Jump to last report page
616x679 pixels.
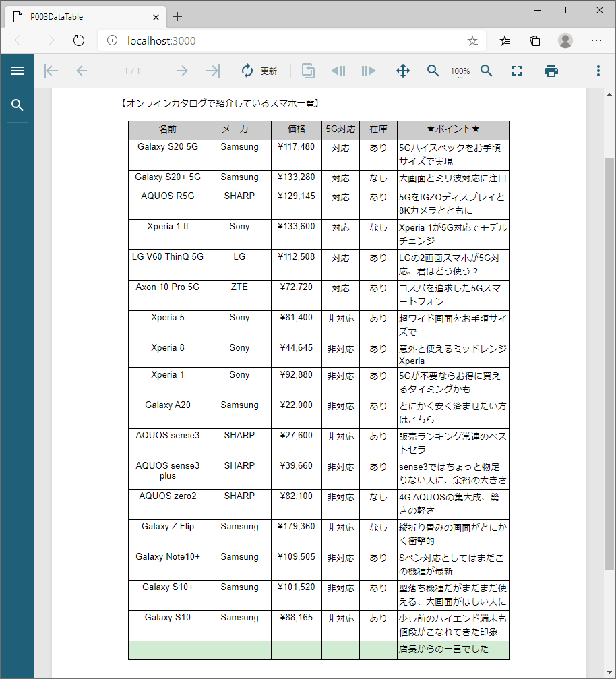click(213, 71)
